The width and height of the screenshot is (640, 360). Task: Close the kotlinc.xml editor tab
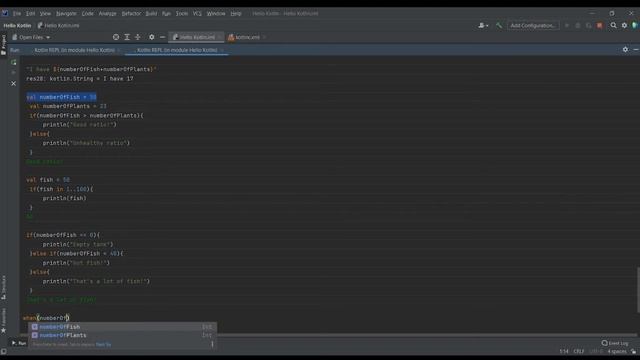(x=264, y=37)
